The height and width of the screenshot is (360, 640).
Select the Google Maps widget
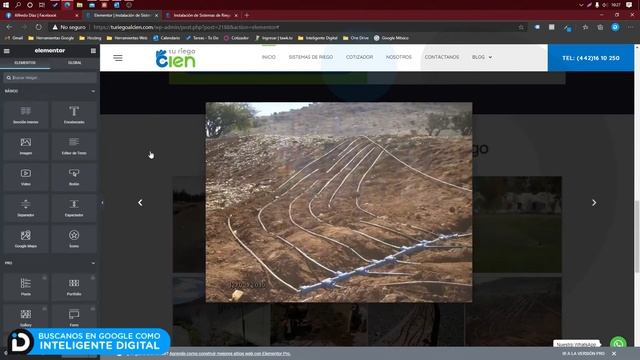coord(26,239)
